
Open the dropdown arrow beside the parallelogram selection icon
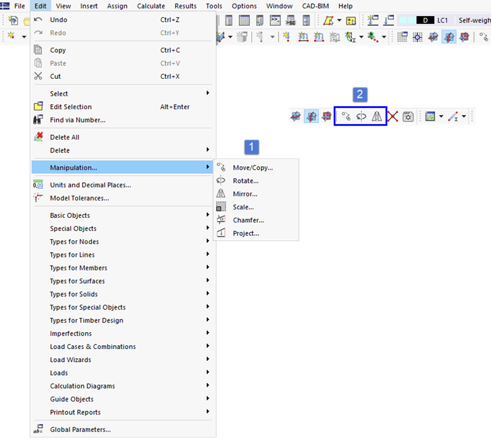tap(339, 21)
